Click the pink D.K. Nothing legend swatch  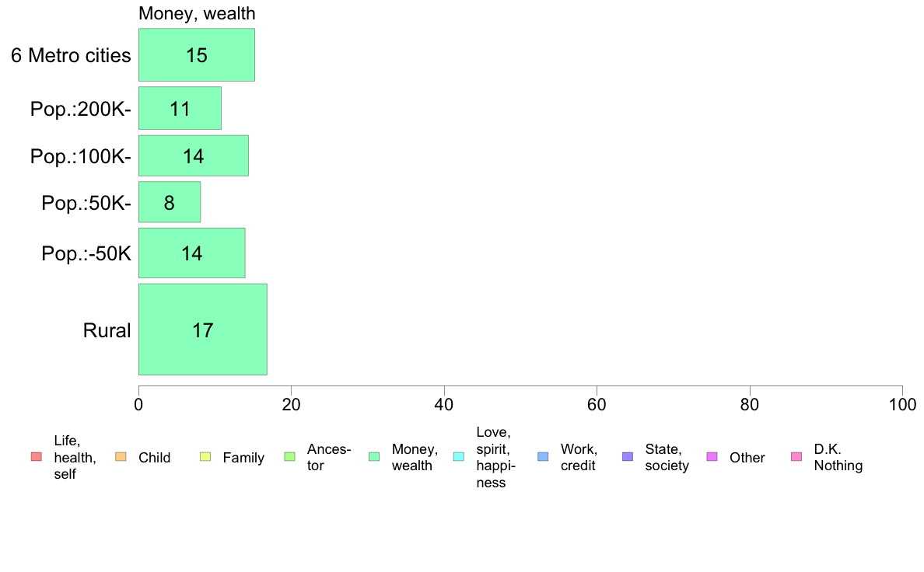796,456
